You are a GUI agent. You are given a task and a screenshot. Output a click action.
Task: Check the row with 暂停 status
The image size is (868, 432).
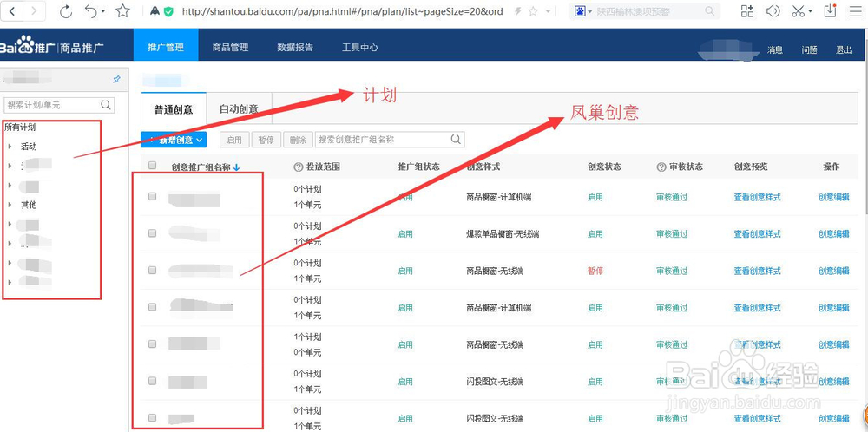point(153,270)
